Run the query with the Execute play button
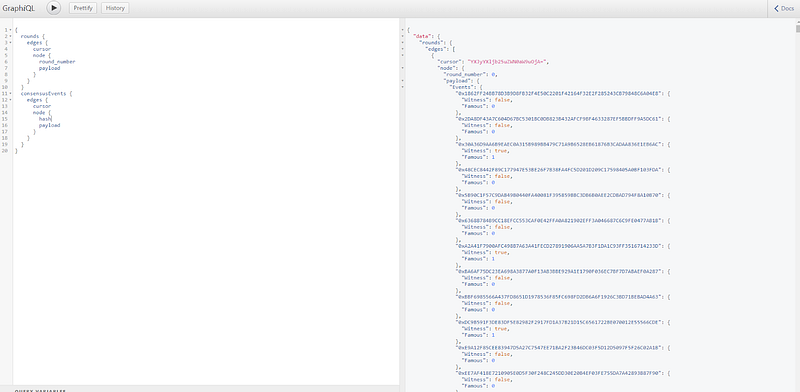 point(54,8)
